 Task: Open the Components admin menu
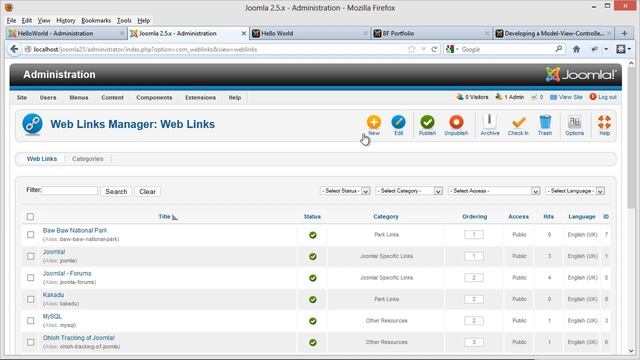point(154,98)
